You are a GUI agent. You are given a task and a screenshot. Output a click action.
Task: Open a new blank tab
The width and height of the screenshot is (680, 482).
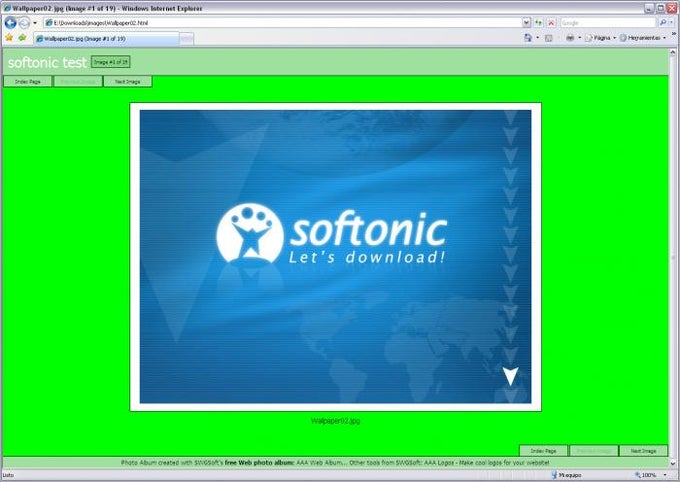[x=186, y=39]
